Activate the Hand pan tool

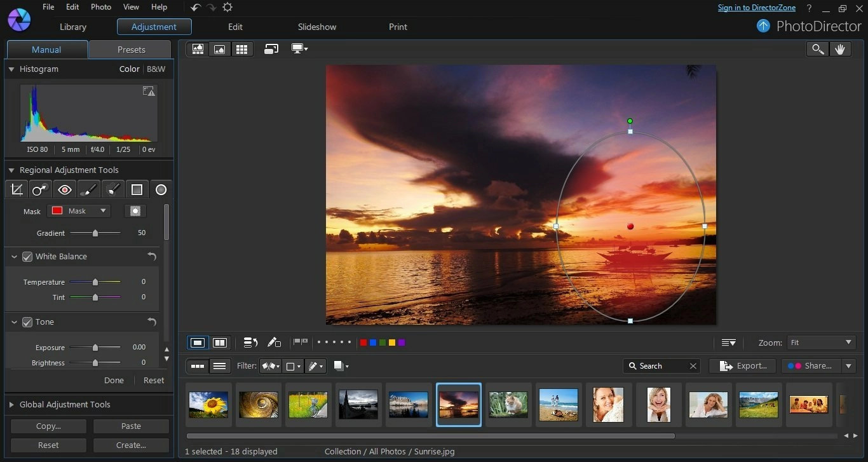click(x=839, y=50)
